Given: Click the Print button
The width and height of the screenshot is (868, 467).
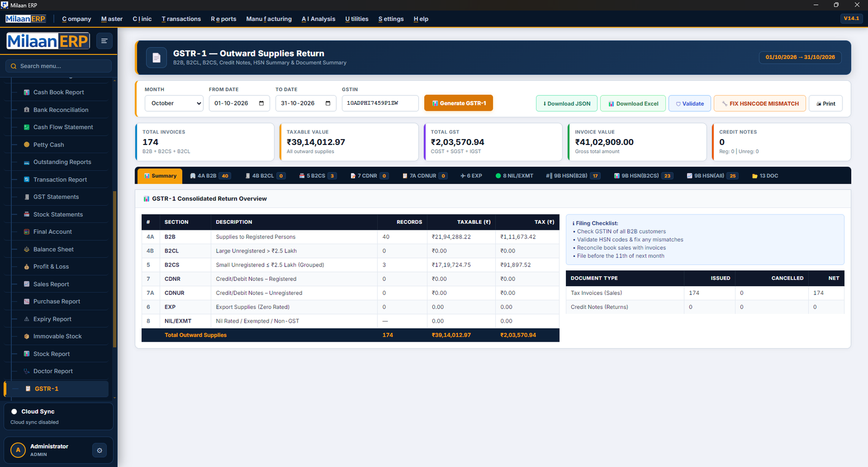Looking at the screenshot, I should (826, 104).
